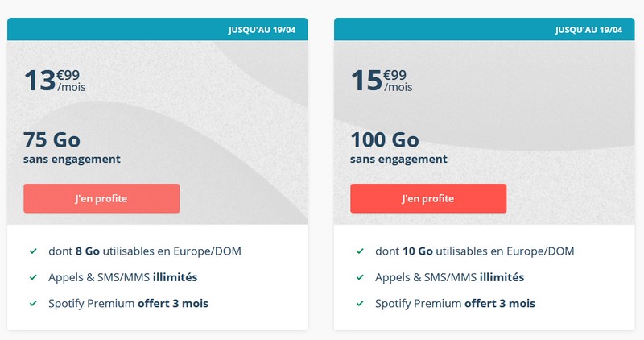Click "Spotify Premium offert 3 mois" in the 100 Go card
The image size is (644, 340).
click(455, 304)
